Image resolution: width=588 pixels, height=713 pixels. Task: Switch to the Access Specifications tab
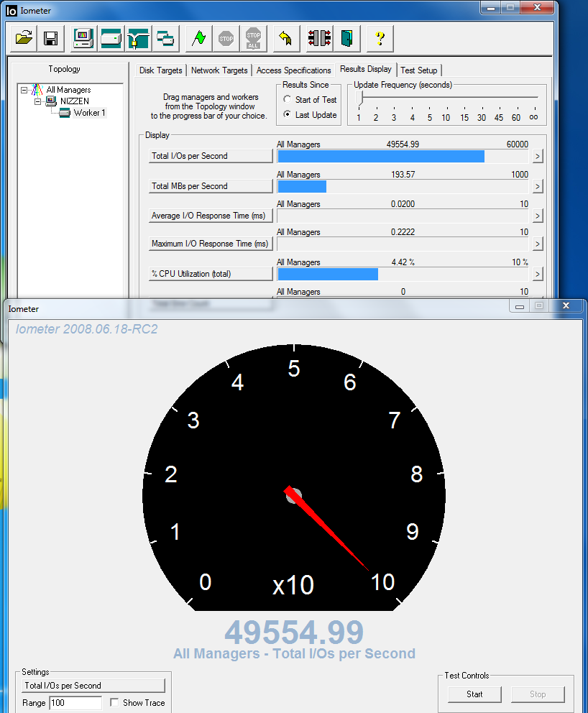tap(293, 70)
